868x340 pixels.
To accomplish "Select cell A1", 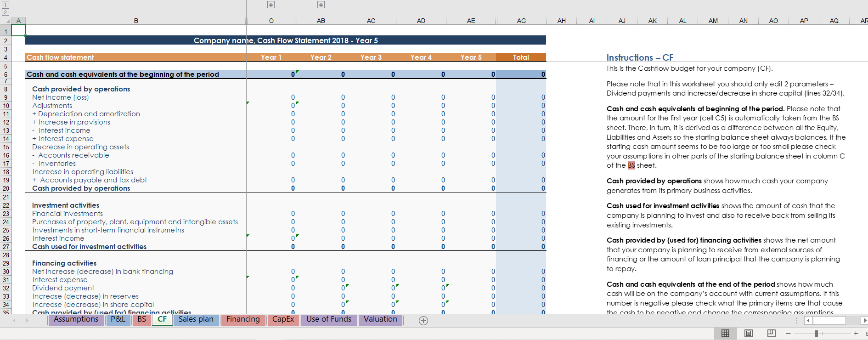I will (18, 30).
